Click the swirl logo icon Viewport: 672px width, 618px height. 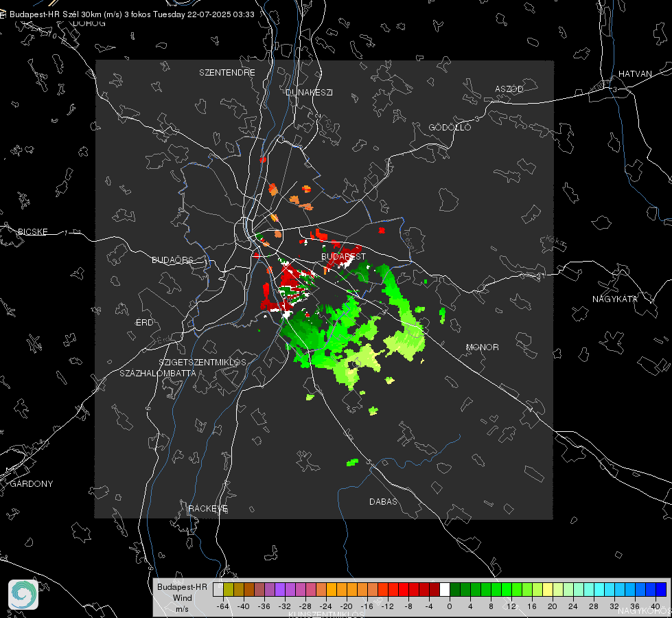23,595
